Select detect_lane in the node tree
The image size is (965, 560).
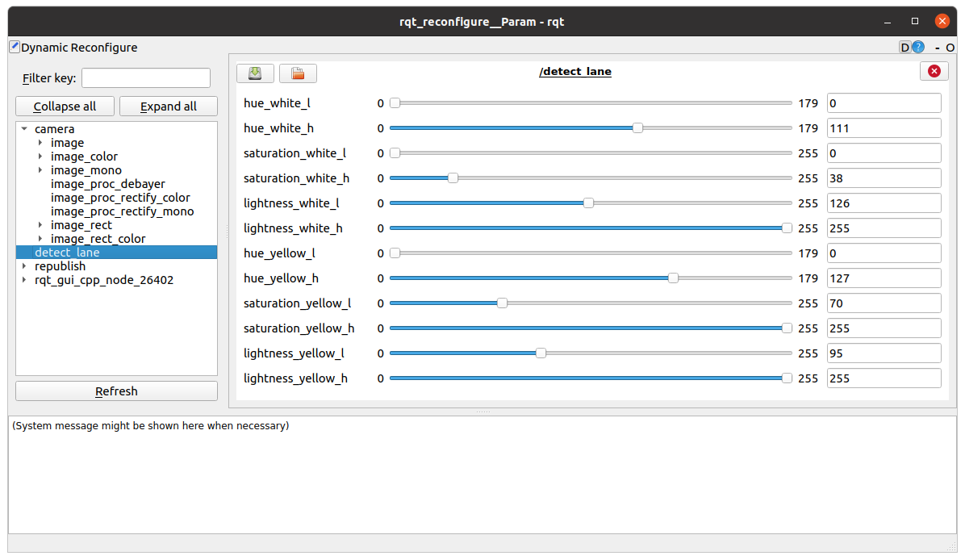coord(67,253)
